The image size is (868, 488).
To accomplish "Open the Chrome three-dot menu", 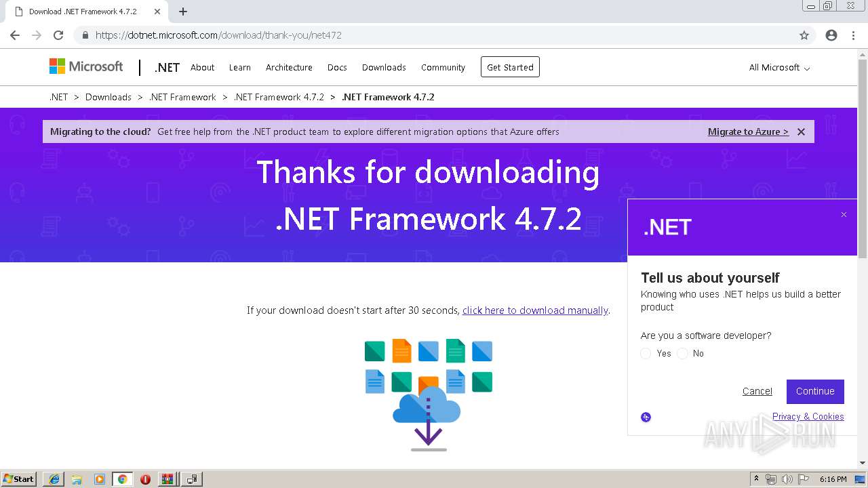I will pos(853,35).
